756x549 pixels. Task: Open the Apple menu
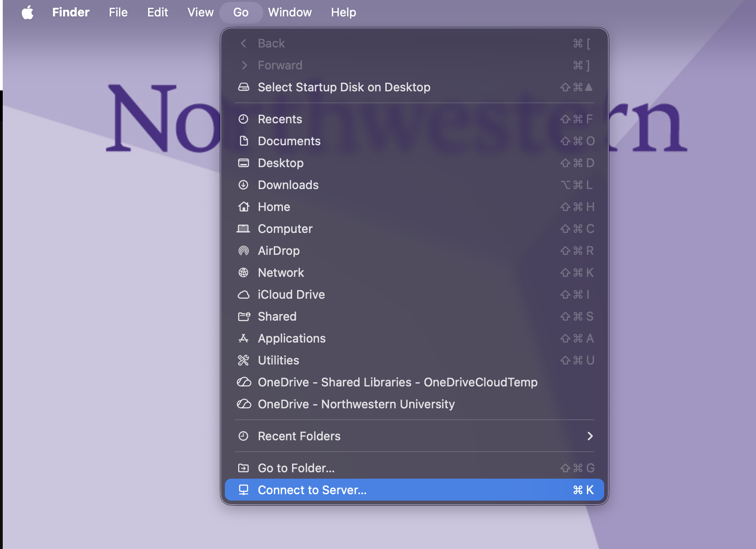pyautogui.click(x=27, y=12)
